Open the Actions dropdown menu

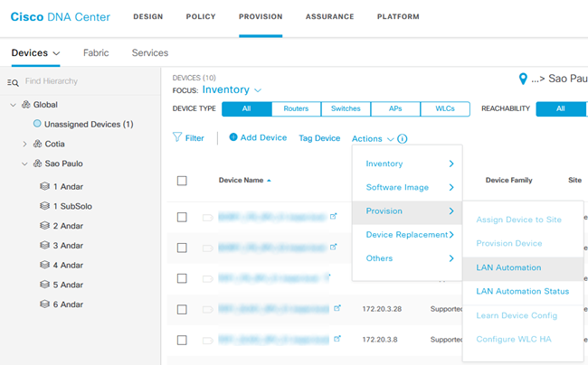click(373, 139)
